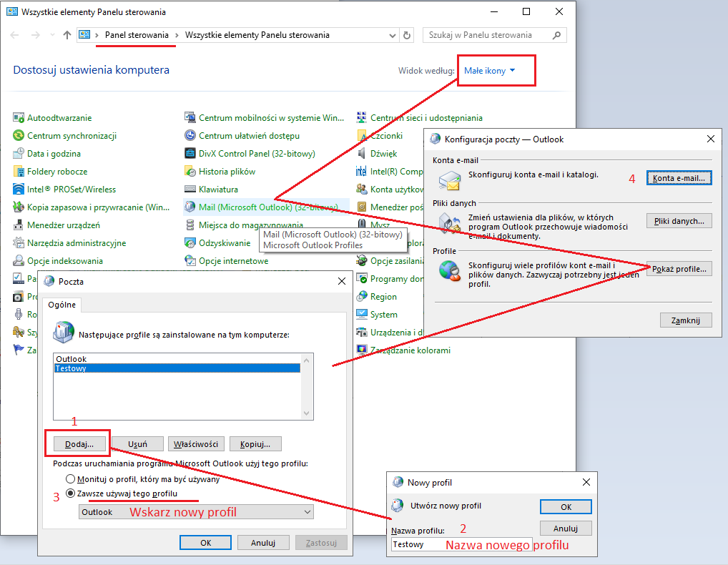The height and width of the screenshot is (565, 728).
Task: Click 'Właściwości' button in Poczta
Action: 196,444
